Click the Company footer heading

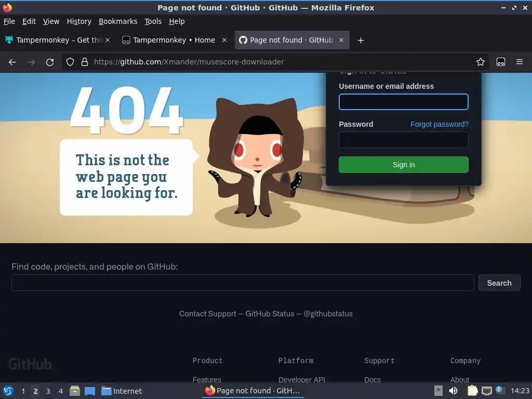point(465,361)
